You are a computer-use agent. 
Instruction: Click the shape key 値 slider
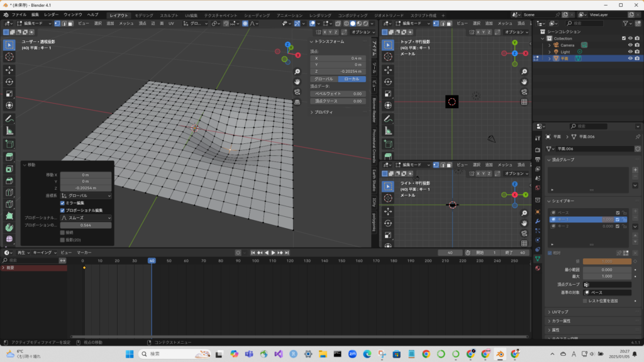coord(607,261)
